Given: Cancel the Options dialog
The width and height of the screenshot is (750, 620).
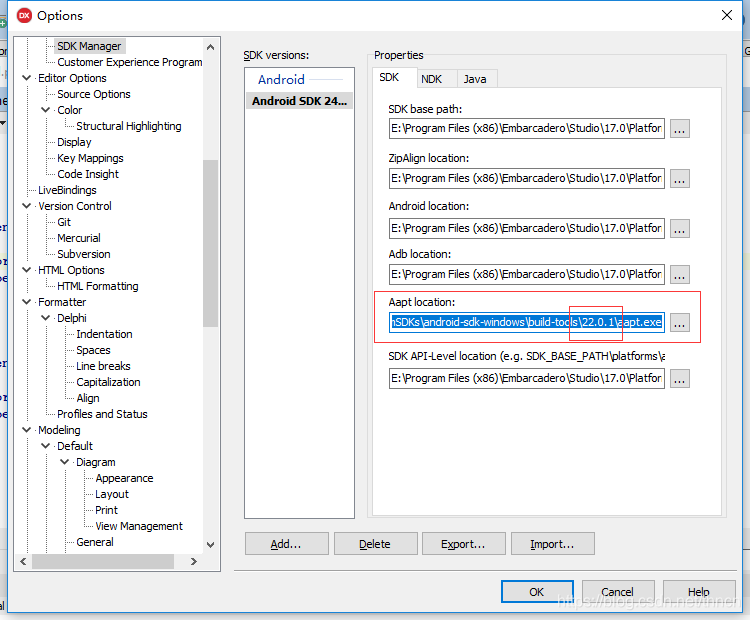Looking at the screenshot, I should coord(618,592).
